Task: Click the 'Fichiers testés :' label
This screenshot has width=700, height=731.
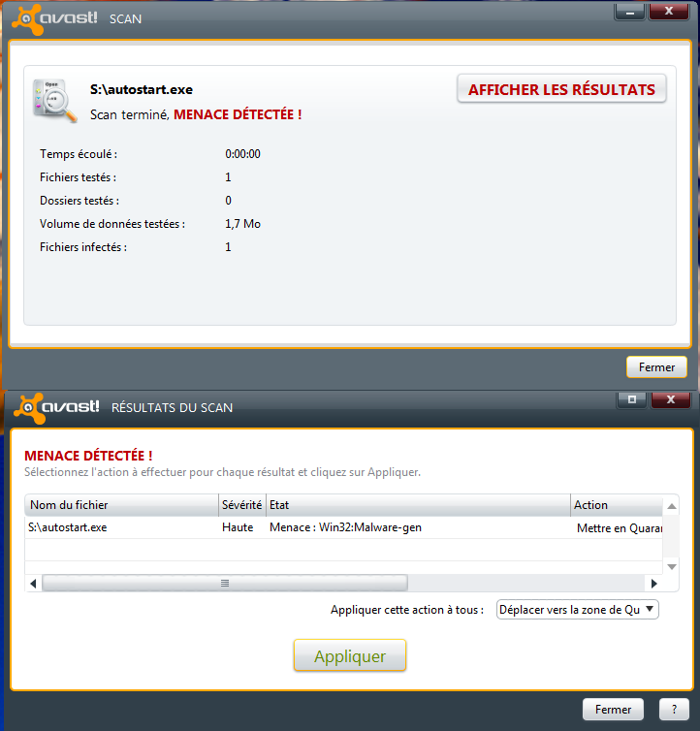Action: point(78,177)
